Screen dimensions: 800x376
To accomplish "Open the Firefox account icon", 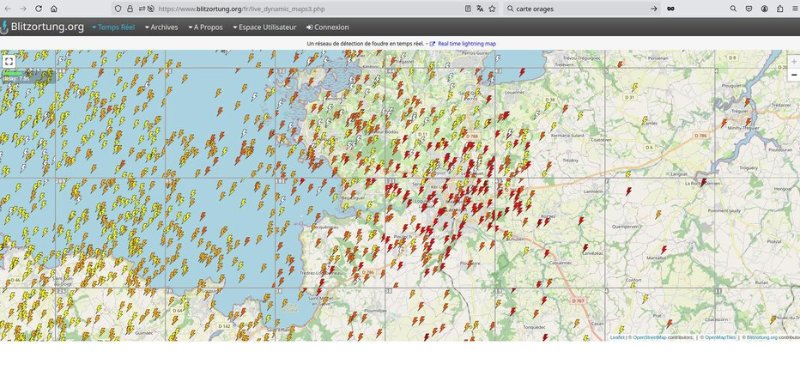I will tap(764, 9).
